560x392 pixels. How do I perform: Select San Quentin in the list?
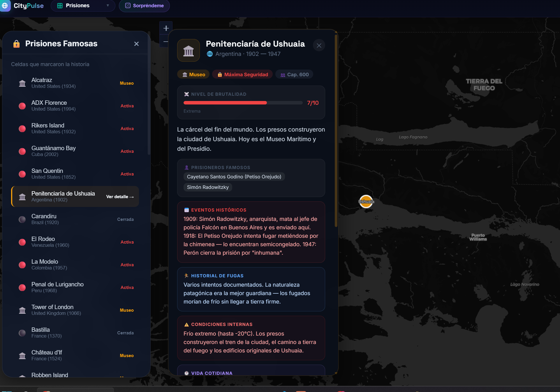75,174
